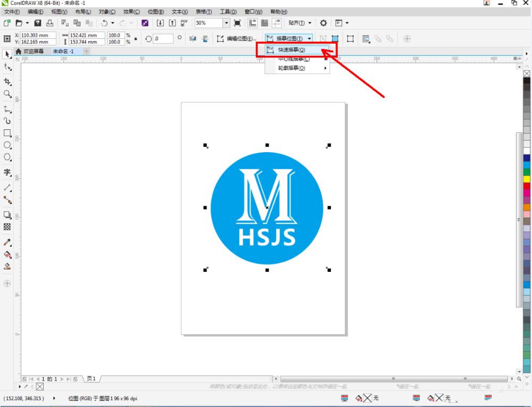
Task: Select the Pick tool in the toolbox
Action: point(7,54)
